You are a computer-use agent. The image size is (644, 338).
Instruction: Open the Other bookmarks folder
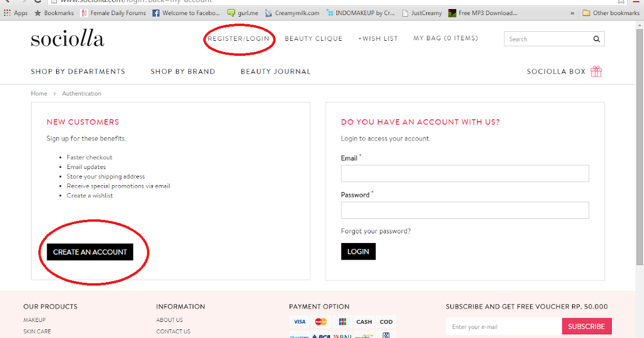(611, 13)
